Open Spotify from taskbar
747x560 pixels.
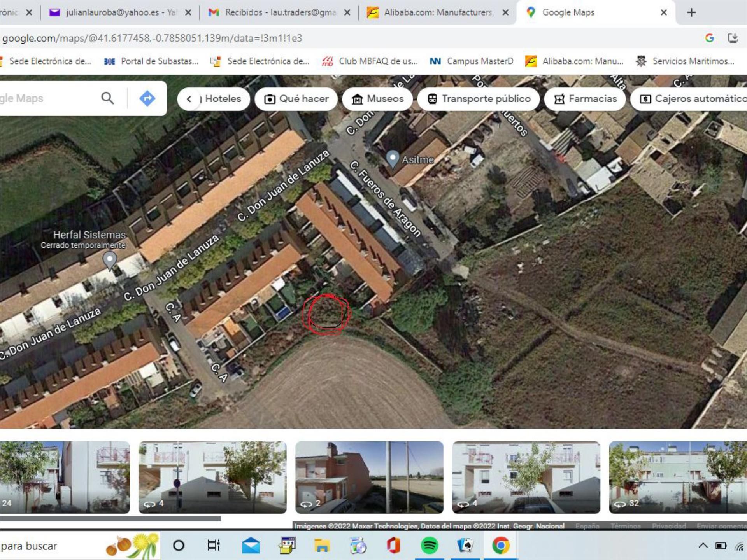(429, 546)
